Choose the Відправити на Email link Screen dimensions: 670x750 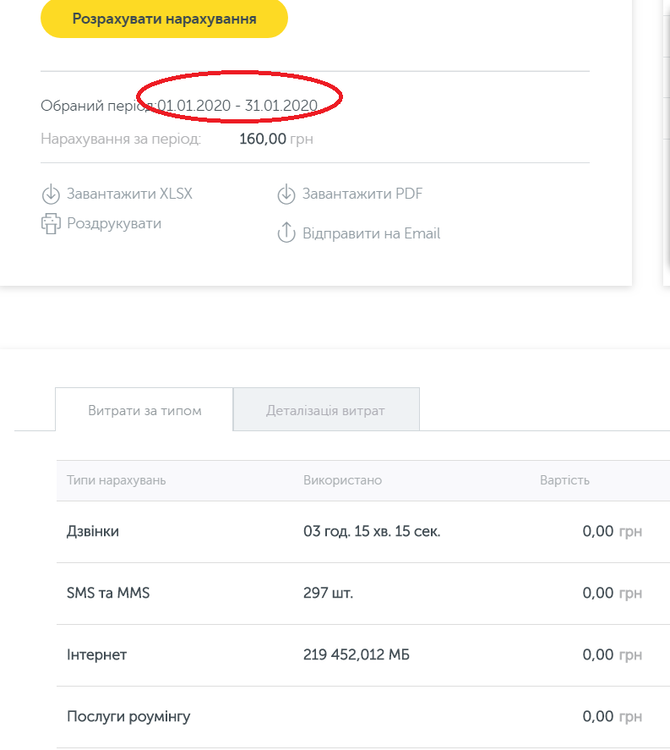point(371,234)
